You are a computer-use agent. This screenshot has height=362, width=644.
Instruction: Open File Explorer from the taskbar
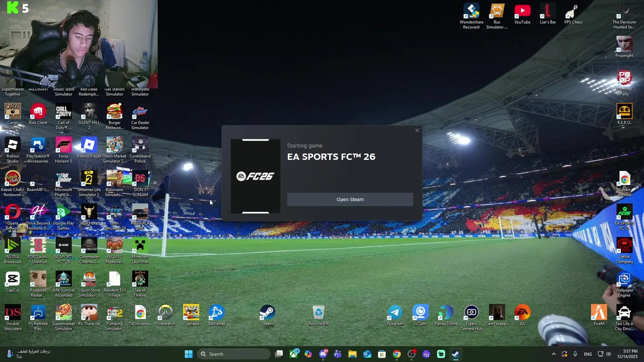click(352, 354)
